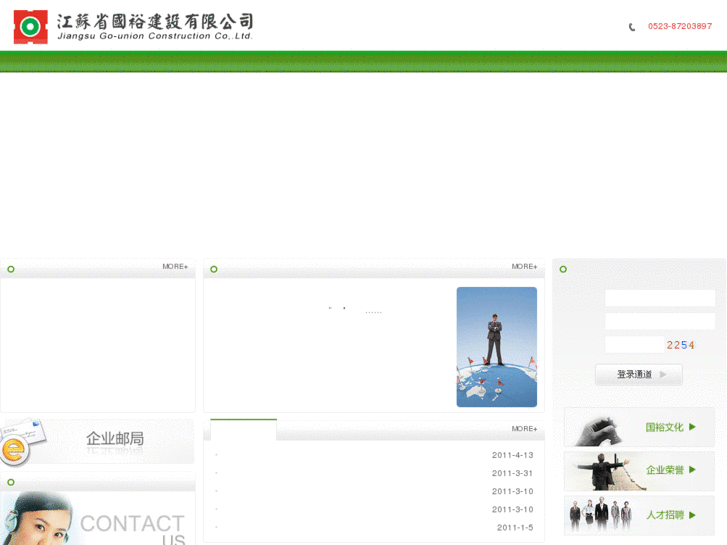Viewport: 727px width, 545px height.
Task: Focus the second login input field
Action: coord(660,321)
